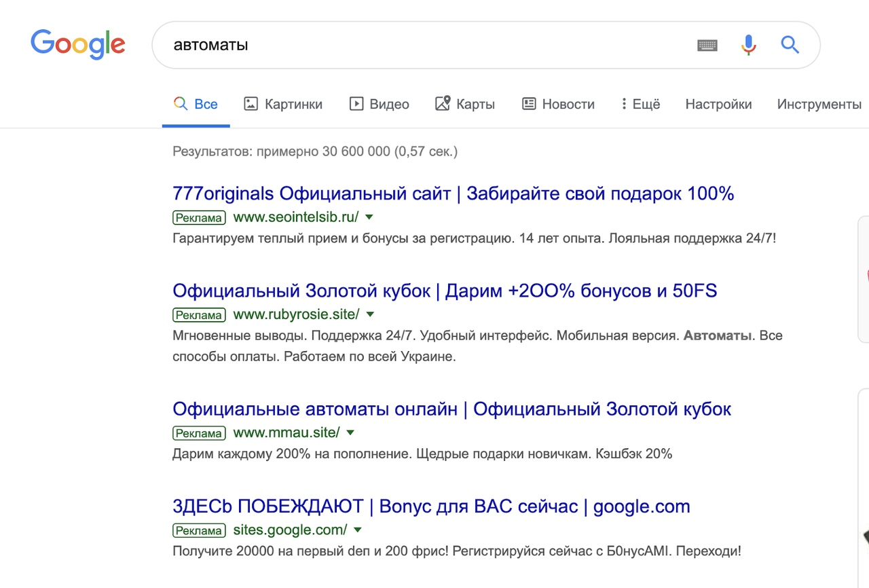Click the results count text
The image size is (869, 588).
(315, 151)
